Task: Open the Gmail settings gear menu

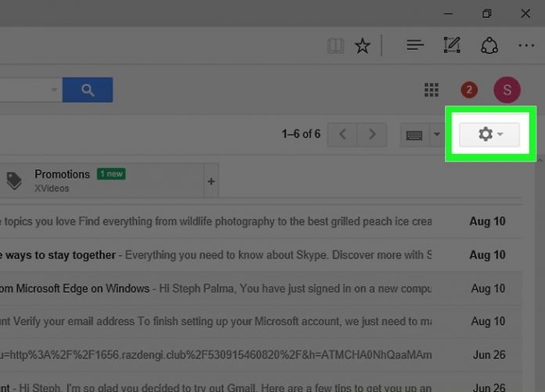Action: point(490,135)
